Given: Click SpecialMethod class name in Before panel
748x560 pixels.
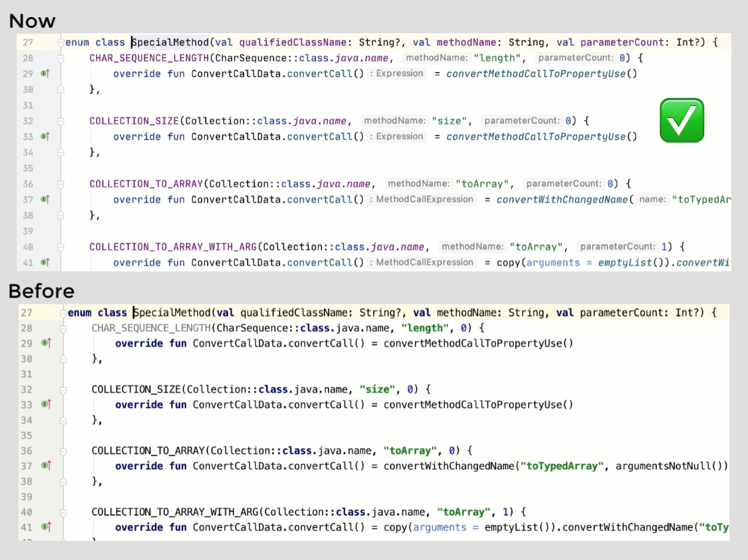Looking at the screenshot, I should coord(172,313).
